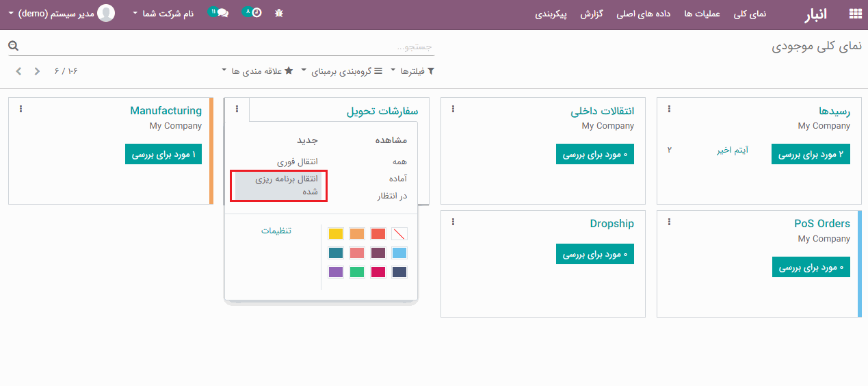Open kebab menu on Manufacturing card
Screen dimensions: 868x386
pos(21,109)
